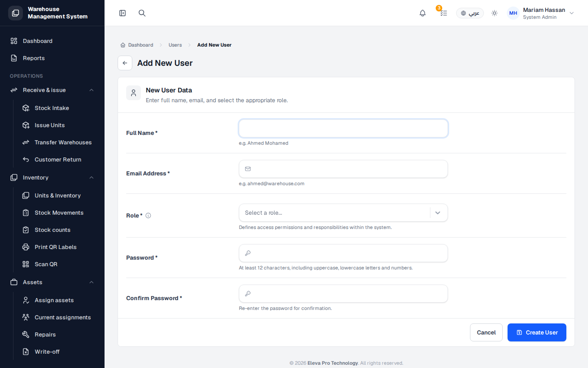Viewport: 588px width, 368px height.
Task: Open Write-off page
Action: [x=59, y=352]
